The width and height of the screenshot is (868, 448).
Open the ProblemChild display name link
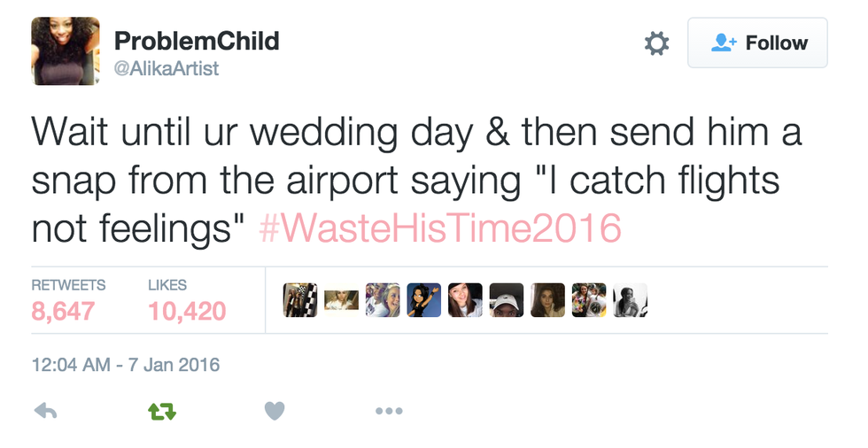[x=197, y=41]
